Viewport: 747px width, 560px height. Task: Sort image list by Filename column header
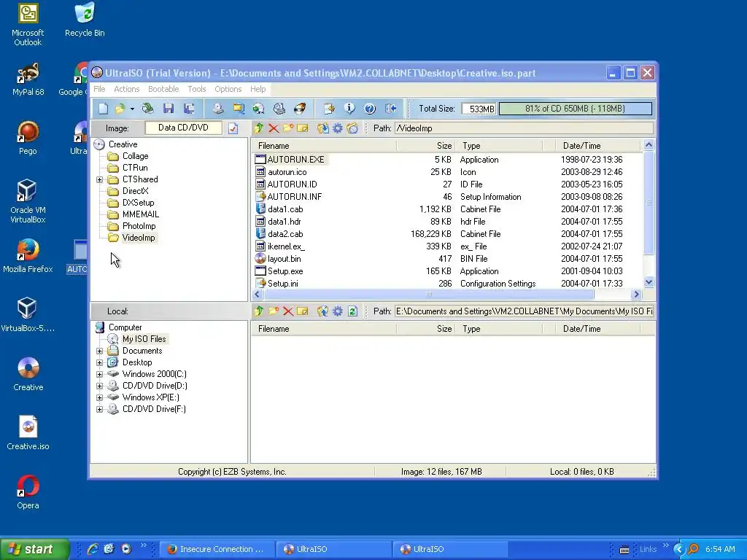(x=324, y=146)
